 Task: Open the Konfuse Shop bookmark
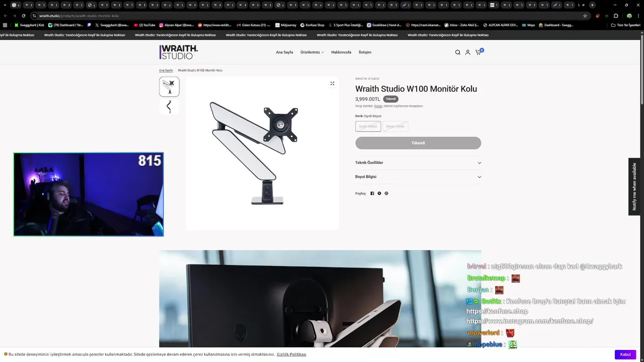click(x=312, y=25)
